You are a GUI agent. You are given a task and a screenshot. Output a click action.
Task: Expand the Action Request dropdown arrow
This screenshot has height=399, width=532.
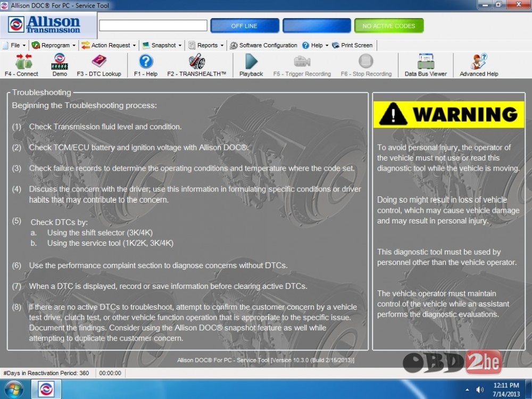click(x=134, y=45)
